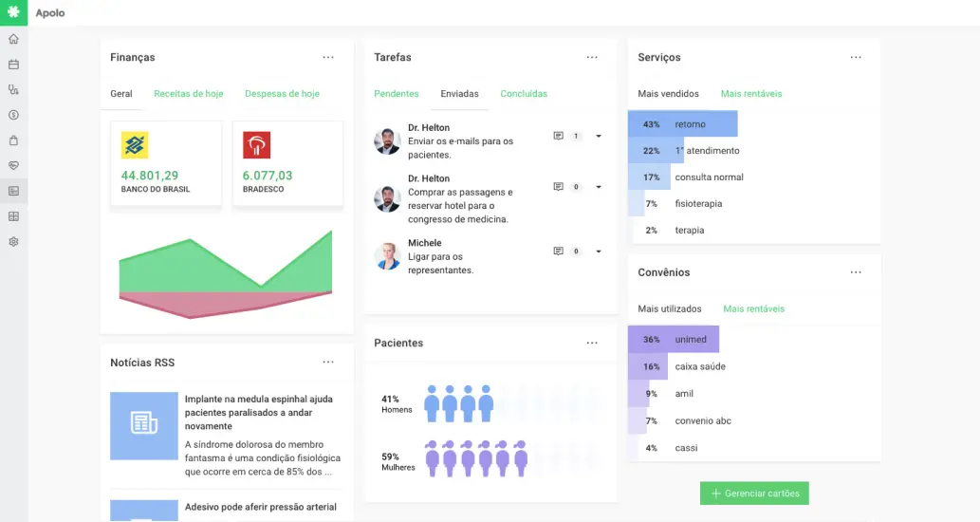This screenshot has width=980, height=522.
Task: Open comments on Michele's task
Action: 558,251
